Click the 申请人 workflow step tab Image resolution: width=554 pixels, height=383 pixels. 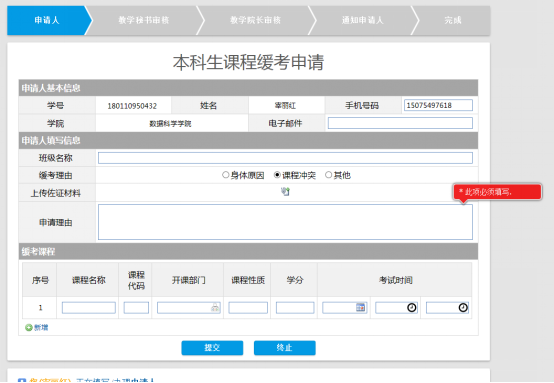47,20
